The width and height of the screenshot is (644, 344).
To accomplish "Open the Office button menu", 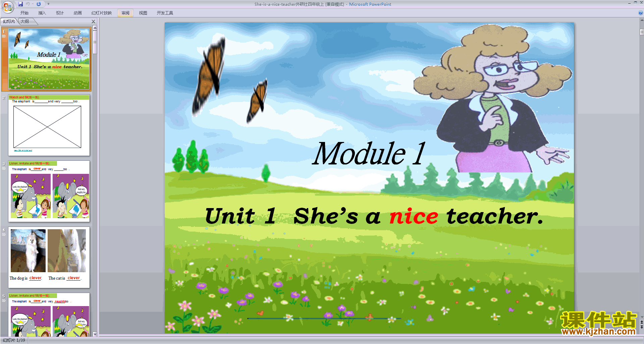I will coord(7,7).
